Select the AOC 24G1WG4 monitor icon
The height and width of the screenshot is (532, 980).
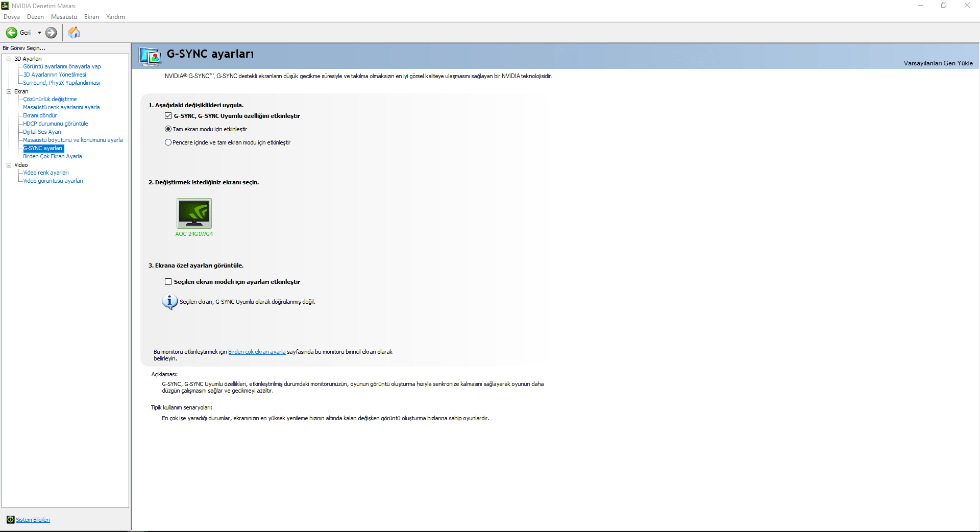pyautogui.click(x=194, y=213)
